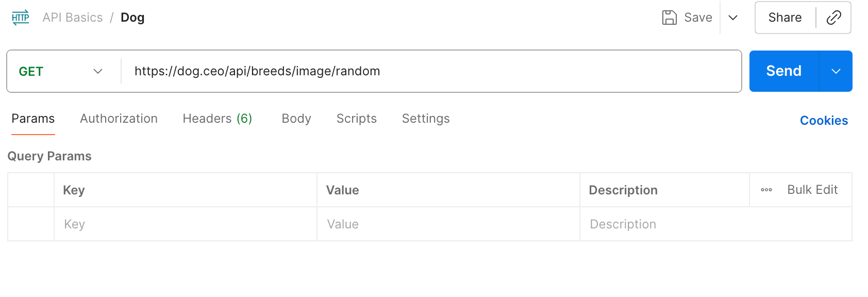Copy the request link via chain icon
Viewport: 868px width, 297px height.
[x=833, y=18]
